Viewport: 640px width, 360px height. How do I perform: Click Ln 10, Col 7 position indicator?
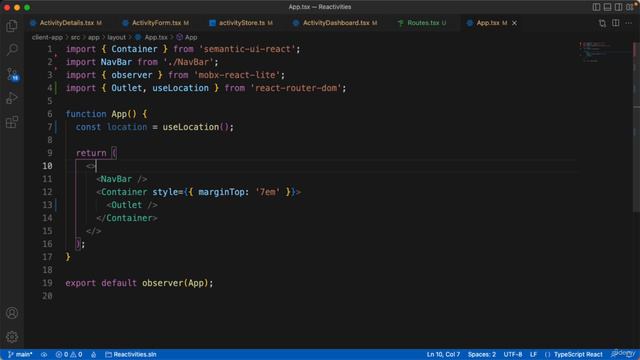click(443, 354)
